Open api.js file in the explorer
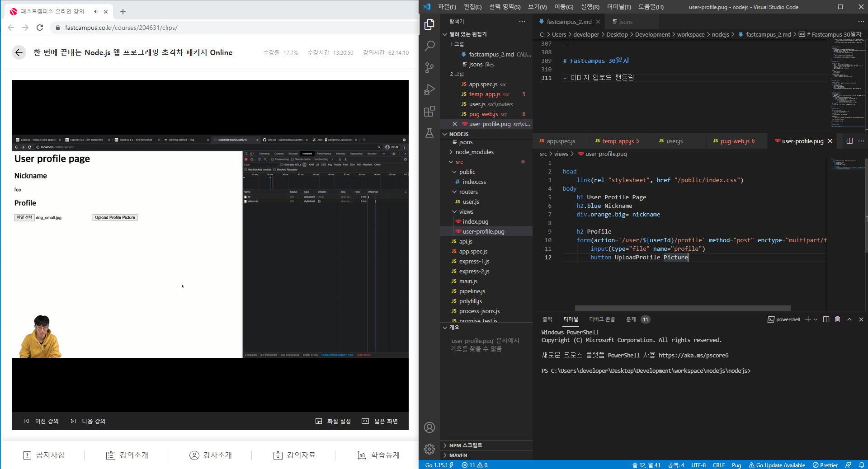868x469 pixels. [466, 242]
